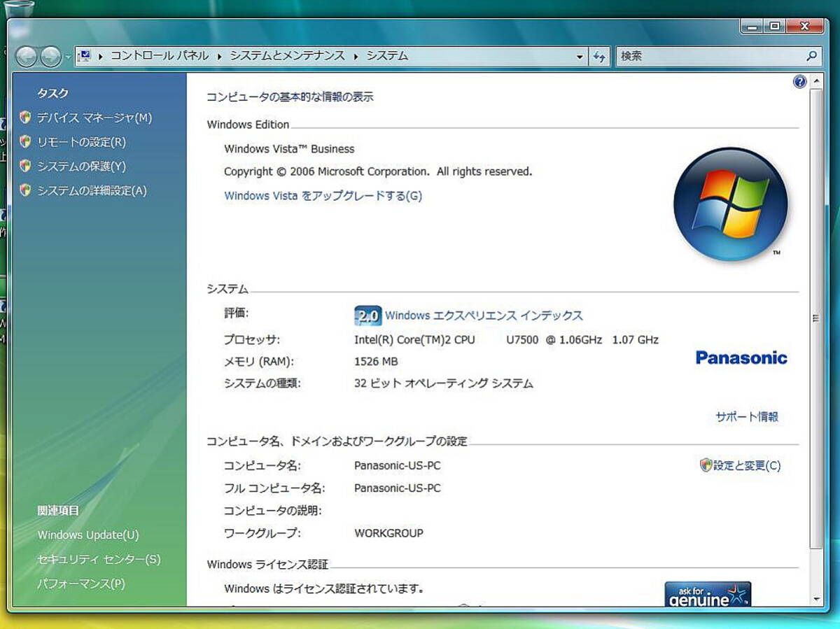Open システムの詳細設定(A) task link
840x629 pixels.
point(92,190)
